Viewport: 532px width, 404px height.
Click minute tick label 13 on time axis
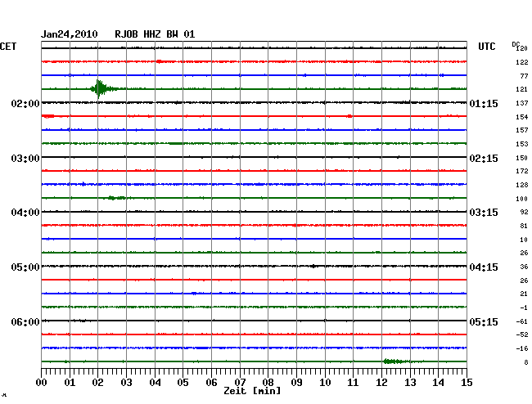click(410, 383)
